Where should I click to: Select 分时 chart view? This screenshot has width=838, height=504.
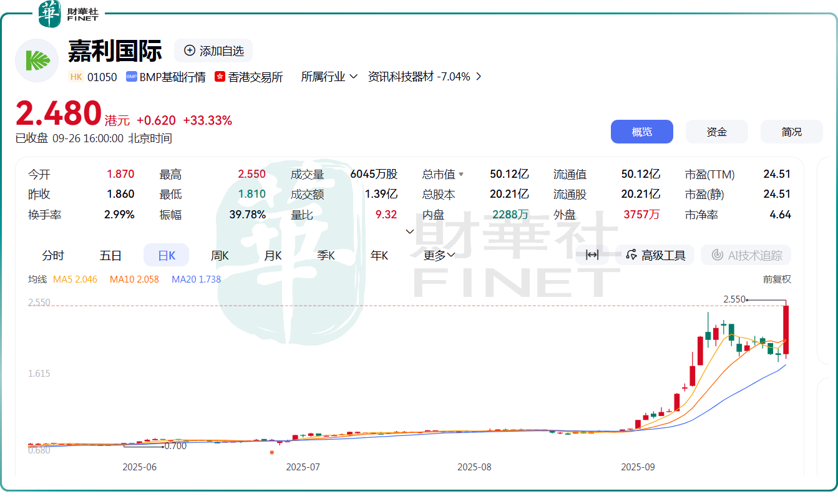(53, 255)
